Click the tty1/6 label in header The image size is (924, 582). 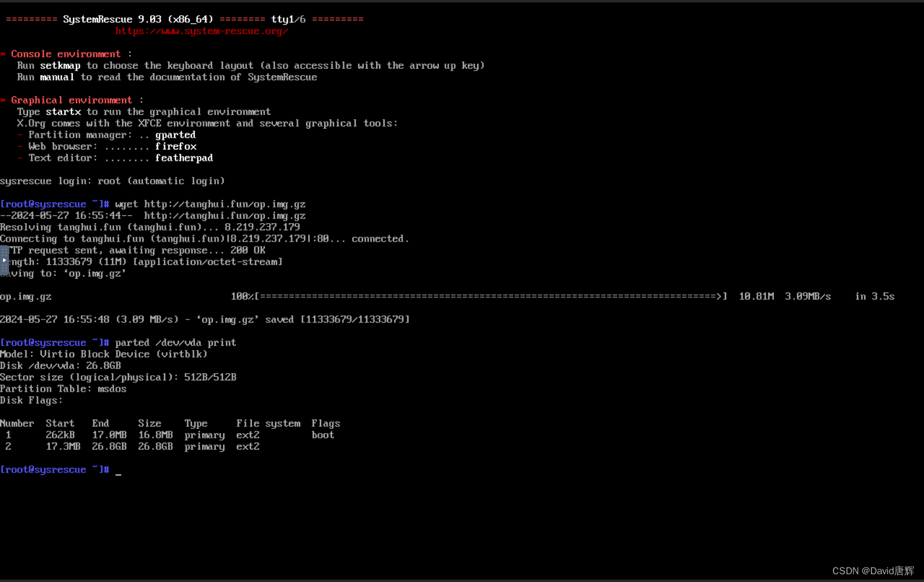click(x=288, y=19)
